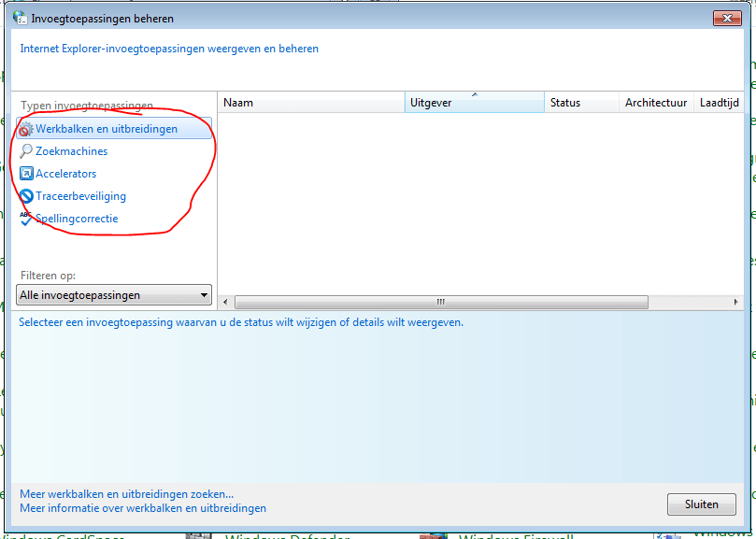This screenshot has width=756, height=539.
Task: Click the horizontal scrollbar thumb
Action: 441,302
